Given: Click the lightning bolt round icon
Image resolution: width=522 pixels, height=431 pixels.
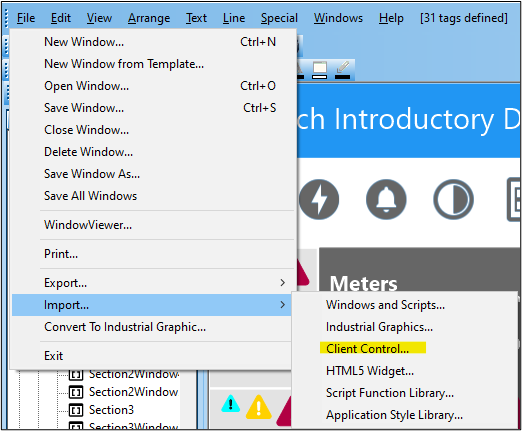Looking at the screenshot, I should click(319, 199).
